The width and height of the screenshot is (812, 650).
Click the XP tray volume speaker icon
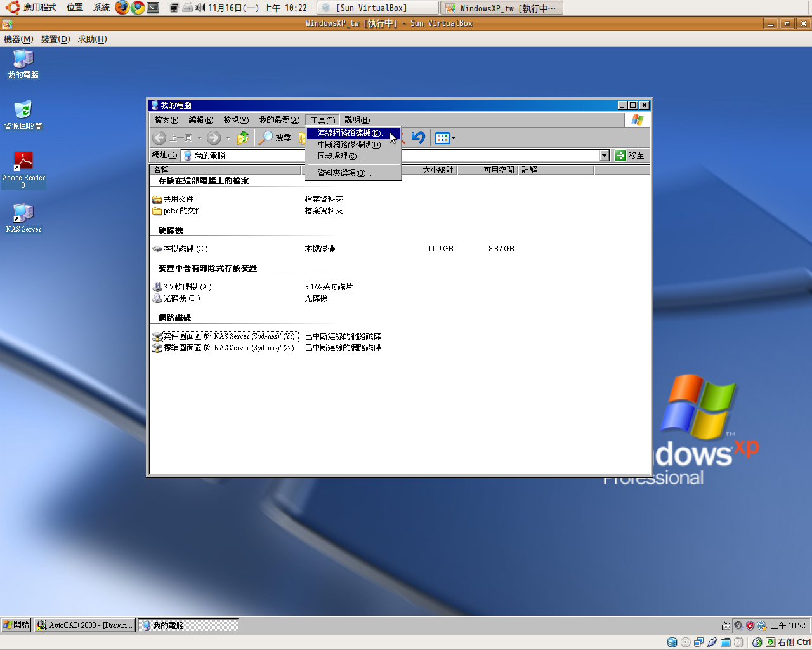738,626
